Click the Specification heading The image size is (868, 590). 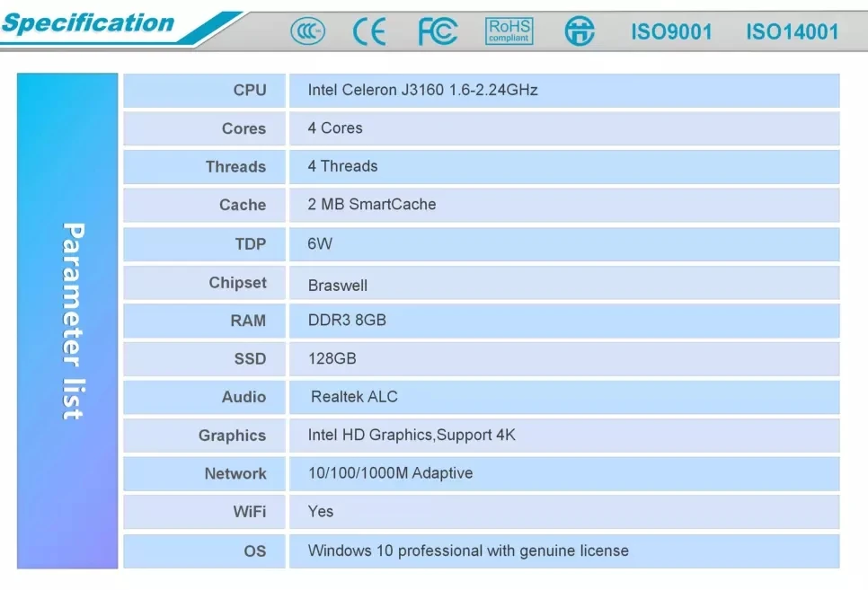87,23
